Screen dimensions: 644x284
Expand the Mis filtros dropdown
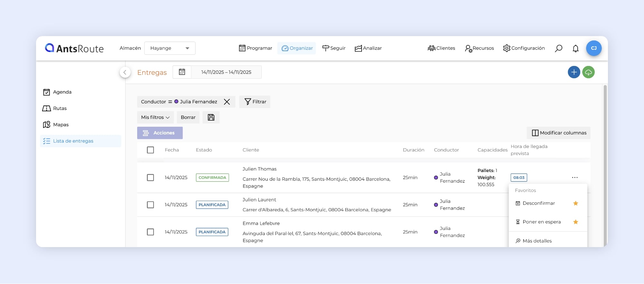point(155,117)
